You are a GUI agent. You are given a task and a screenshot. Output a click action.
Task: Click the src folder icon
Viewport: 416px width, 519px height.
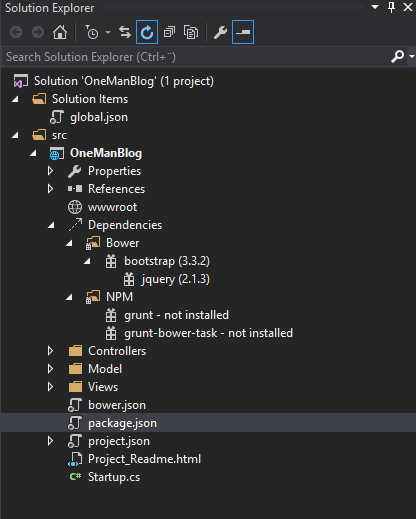[39, 135]
